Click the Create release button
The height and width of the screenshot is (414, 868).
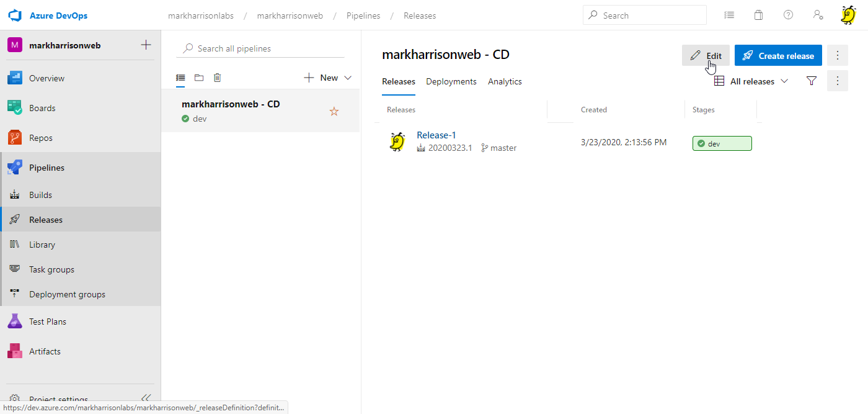point(778,55)
